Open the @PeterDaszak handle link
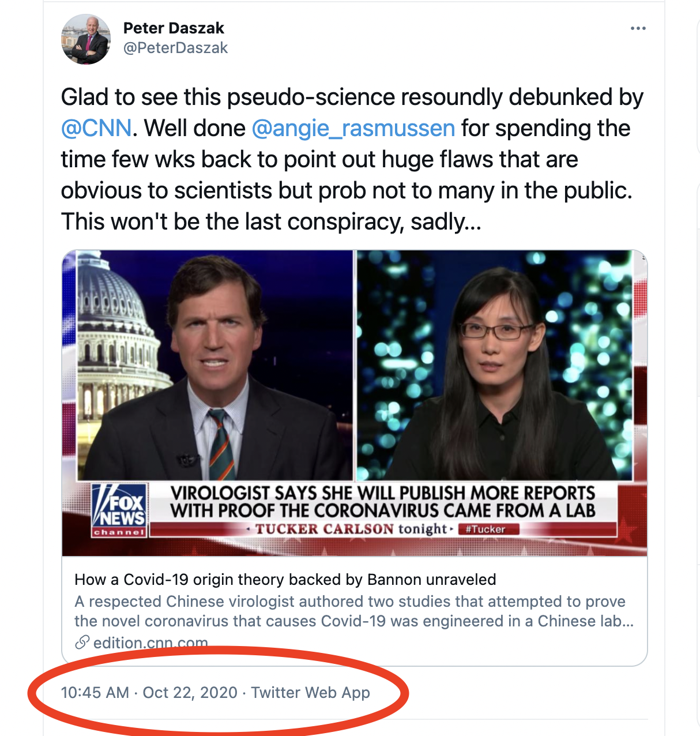The image size is (700, 736). [x=176, y=48]
